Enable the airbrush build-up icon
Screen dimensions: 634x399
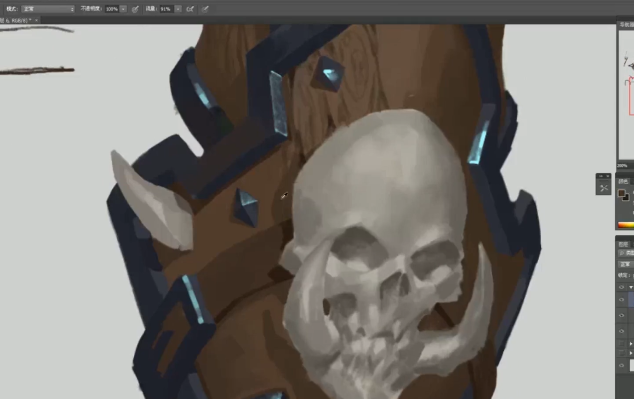click(x=190, y=9)
